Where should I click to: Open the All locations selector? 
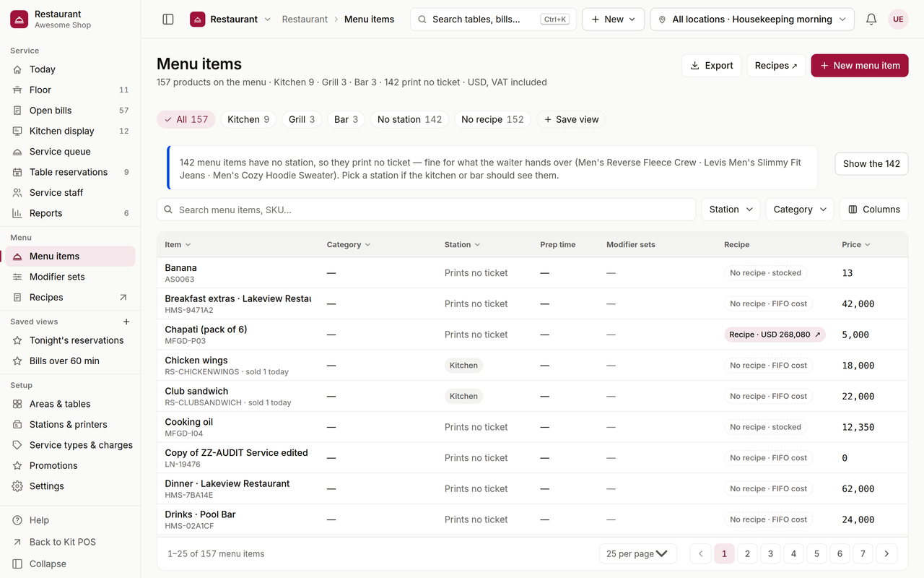coord(752,20)
